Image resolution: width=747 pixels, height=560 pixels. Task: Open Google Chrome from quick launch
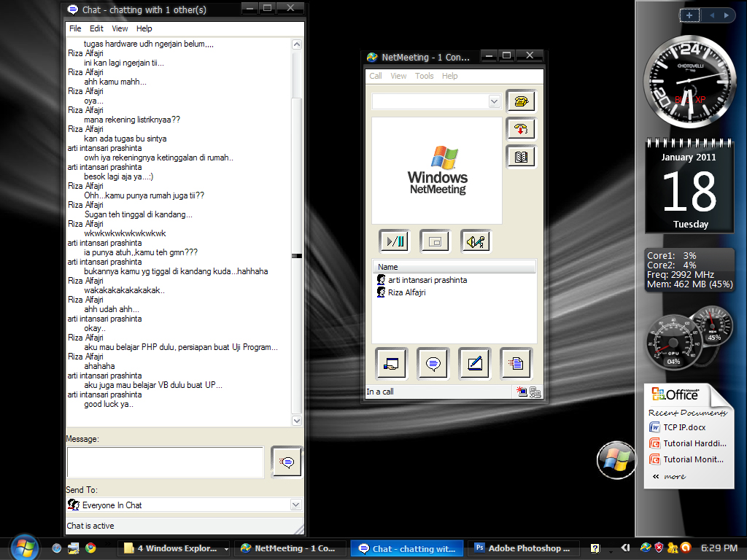[x=90, y=548]
